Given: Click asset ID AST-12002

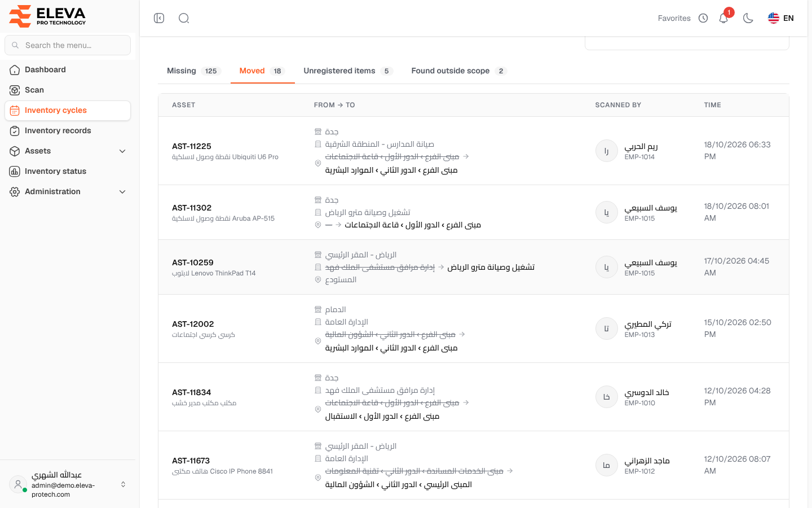Looking at the screenshot, I should pyautogui.click(x=193, y=324).
